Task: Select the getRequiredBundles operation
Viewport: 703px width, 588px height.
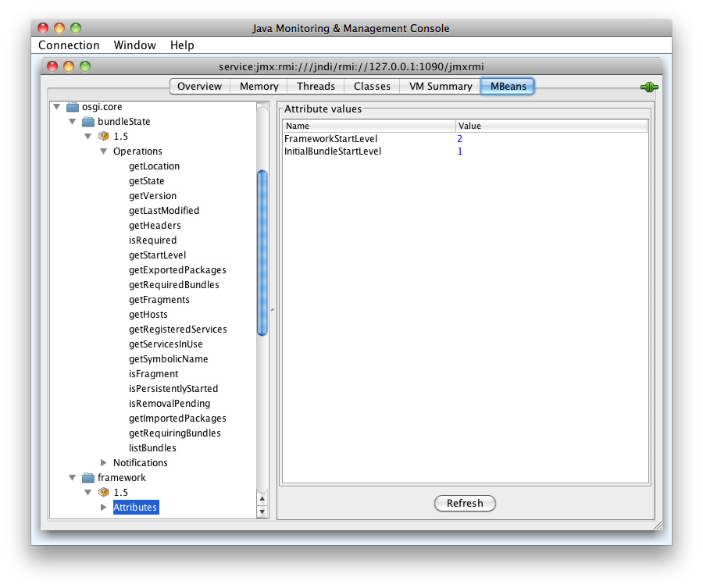Action: tap(174, 284)
